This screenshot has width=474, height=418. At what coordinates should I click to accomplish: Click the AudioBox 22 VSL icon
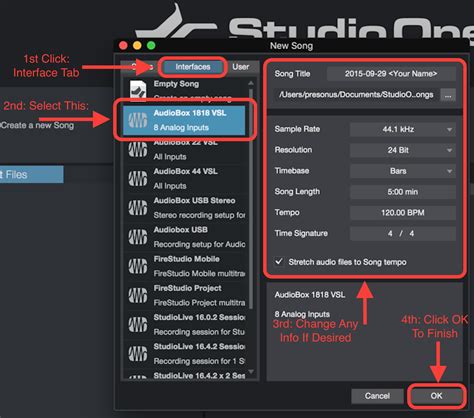pos(138,149)
